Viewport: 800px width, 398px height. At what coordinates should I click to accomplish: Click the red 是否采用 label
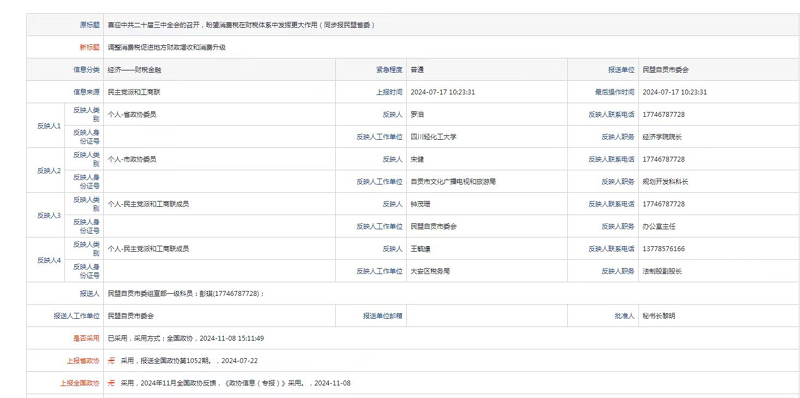tap(86, 338)
